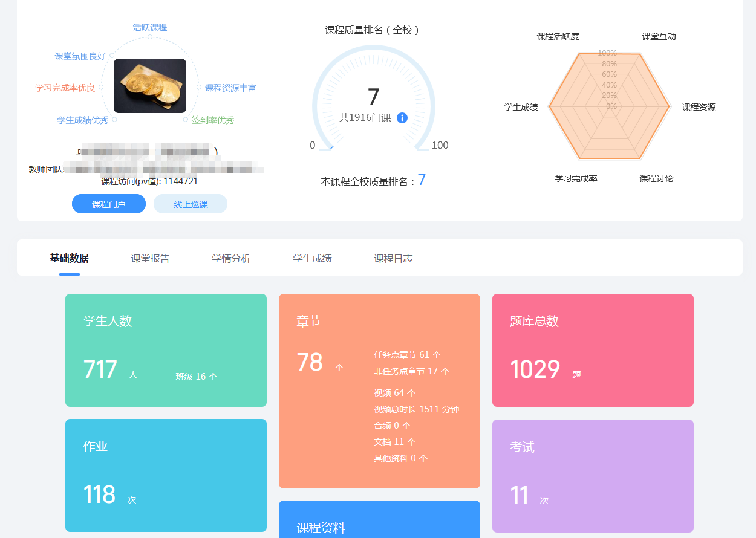The height and width of the screenshot is (538, 756).
Task: Select the 学情分析 tab
Action: (x=232, y=258)
